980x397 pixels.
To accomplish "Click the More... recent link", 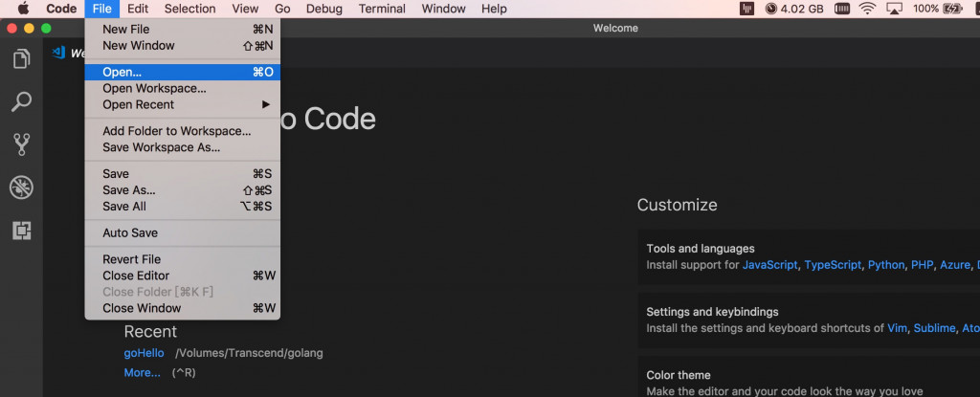I will 142,373.
